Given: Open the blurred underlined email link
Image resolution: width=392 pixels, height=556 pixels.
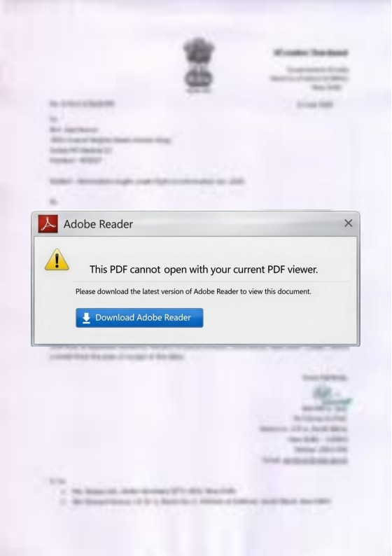Looking at the screenshot, I should 316,460.
